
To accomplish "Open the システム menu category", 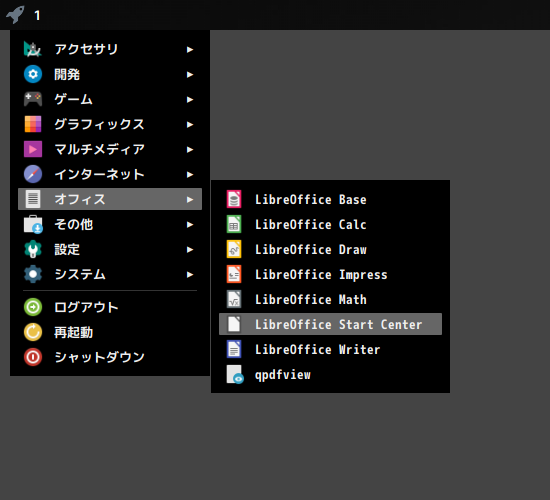I will (x=110, y=274).
